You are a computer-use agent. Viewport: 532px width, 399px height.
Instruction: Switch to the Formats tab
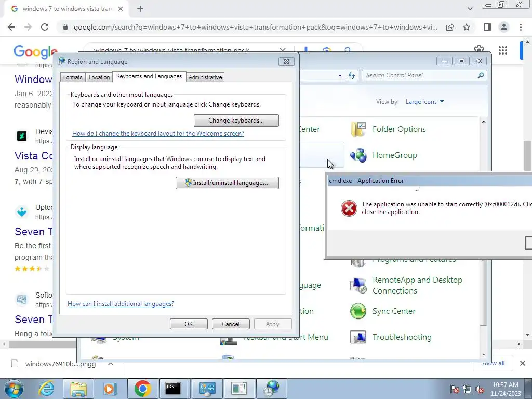(73, 77)
